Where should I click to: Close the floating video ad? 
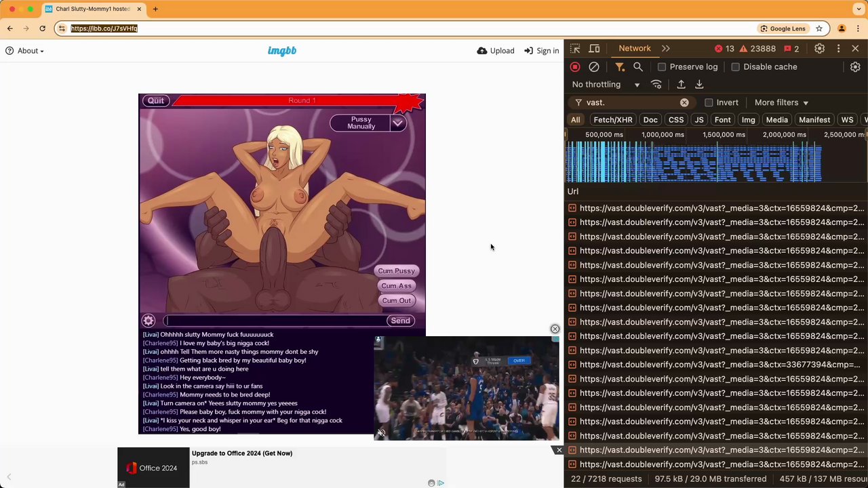[x=555, y=329]
